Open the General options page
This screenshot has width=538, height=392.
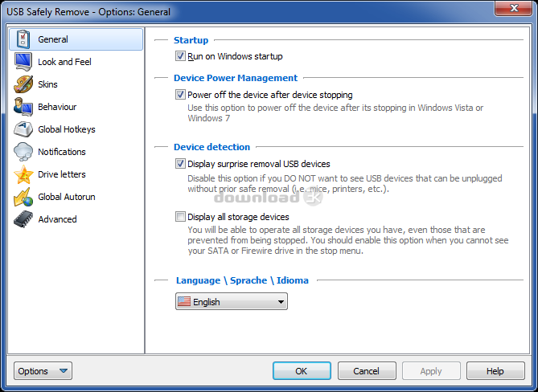(76, 39)
